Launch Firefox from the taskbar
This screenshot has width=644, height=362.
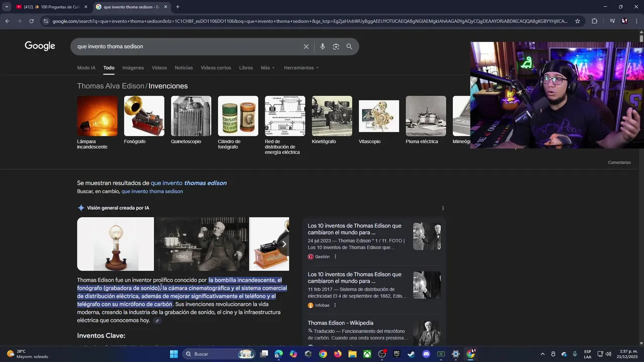[x=338, y=354]
